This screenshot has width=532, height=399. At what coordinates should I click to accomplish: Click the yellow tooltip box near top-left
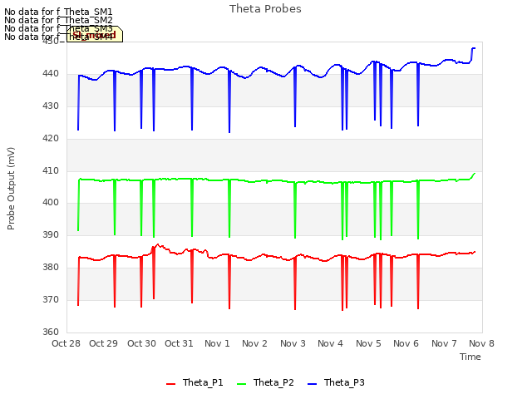(x=95, y=34)
